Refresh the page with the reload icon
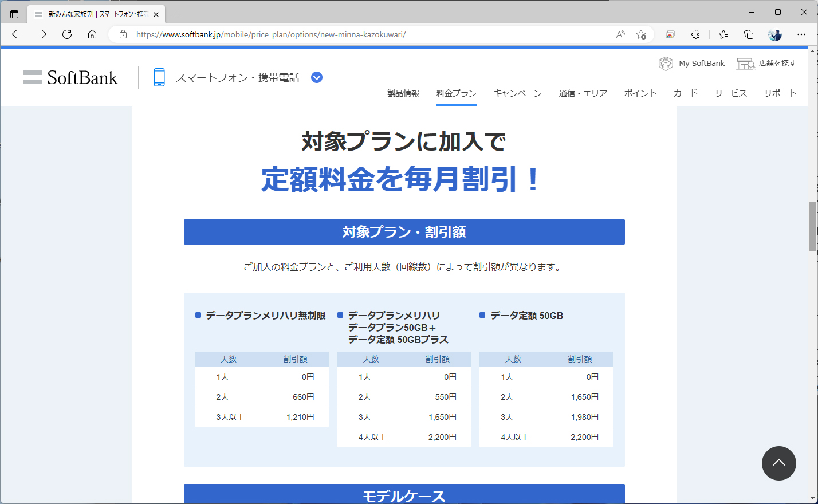 pos(66,34)
